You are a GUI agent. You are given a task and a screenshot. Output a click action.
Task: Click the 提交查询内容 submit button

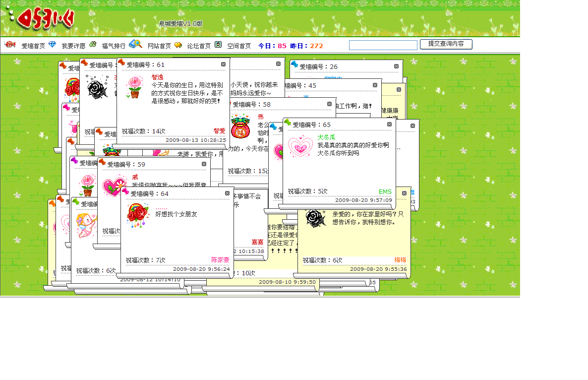click(446, 44)
